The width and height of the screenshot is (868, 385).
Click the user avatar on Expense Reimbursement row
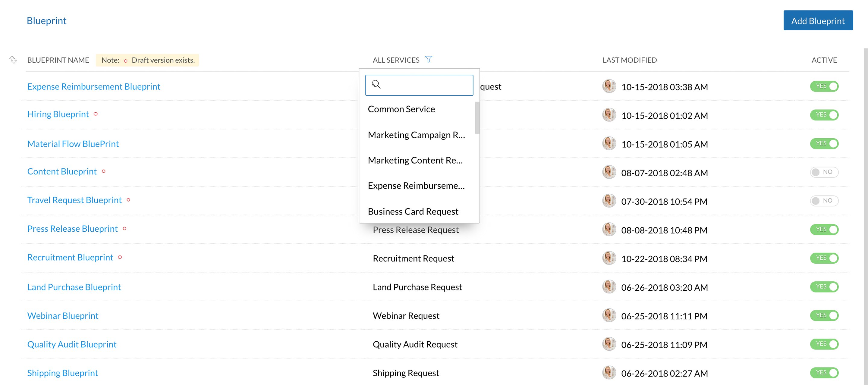[609, 86]
